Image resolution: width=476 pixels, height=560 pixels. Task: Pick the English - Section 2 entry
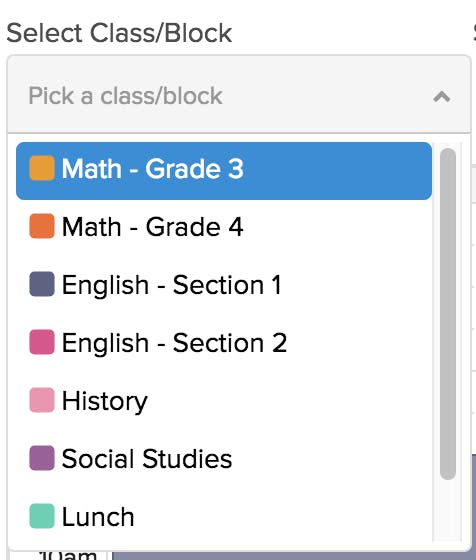tap(224, 342)
